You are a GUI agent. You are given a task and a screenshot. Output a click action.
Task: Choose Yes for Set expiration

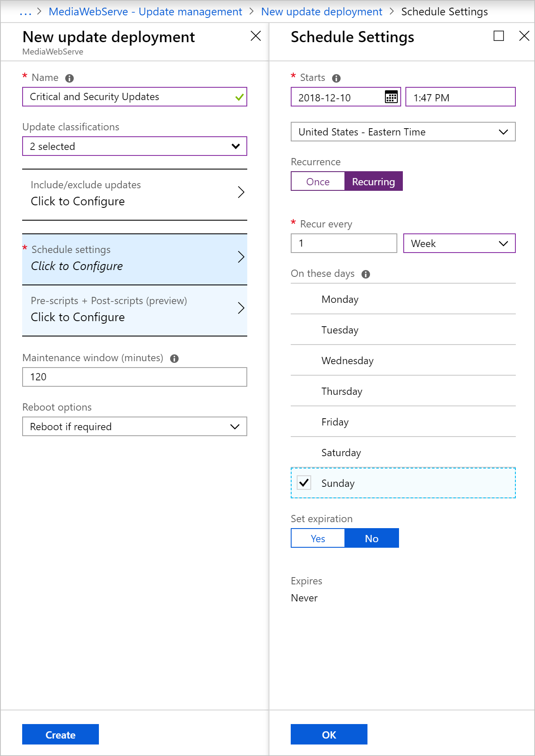coord(318,538)
